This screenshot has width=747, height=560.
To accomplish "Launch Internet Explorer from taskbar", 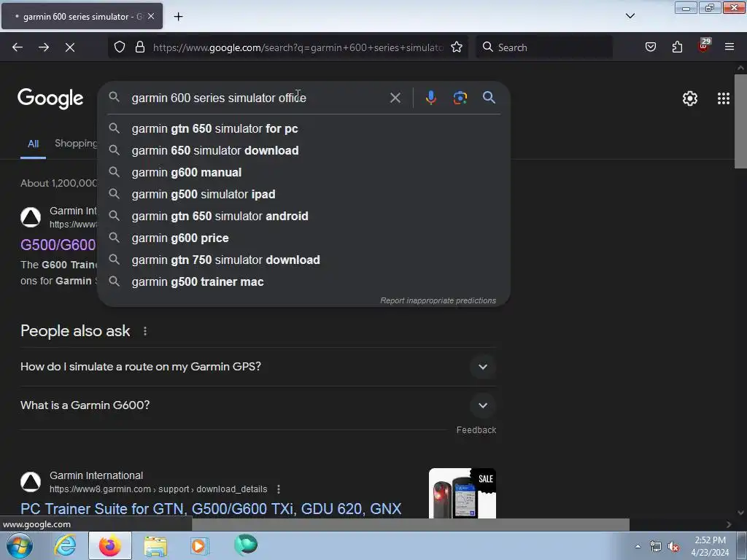I will [x=65, y=545].
